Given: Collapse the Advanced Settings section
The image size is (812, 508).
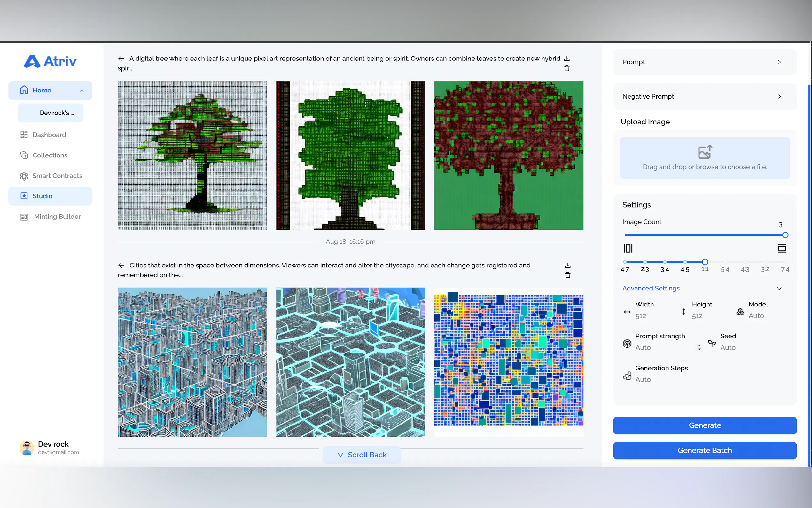Looking at the screenshot, I should tap(779, 288).
